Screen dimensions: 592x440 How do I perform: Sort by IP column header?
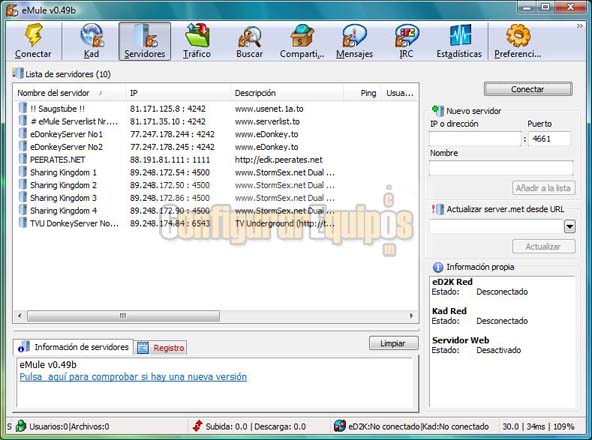[178, 93]
